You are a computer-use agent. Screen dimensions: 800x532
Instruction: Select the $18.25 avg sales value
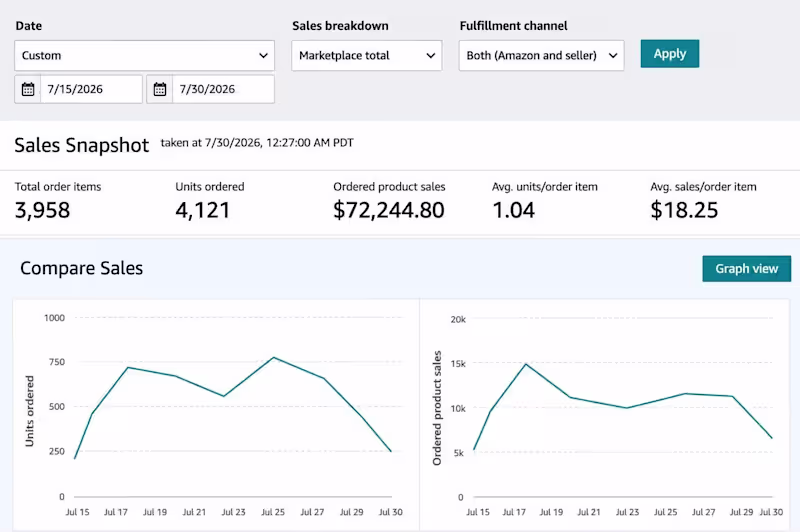tap(684, 210)
